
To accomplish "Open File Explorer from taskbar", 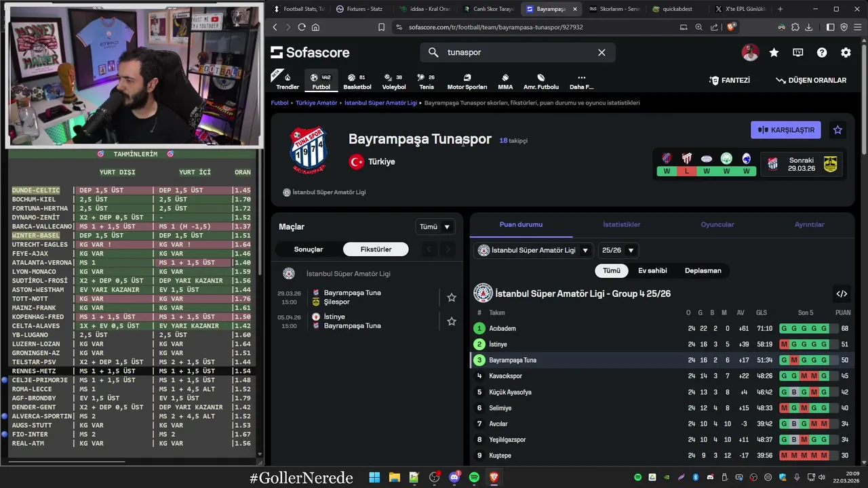I will (394, 477).
